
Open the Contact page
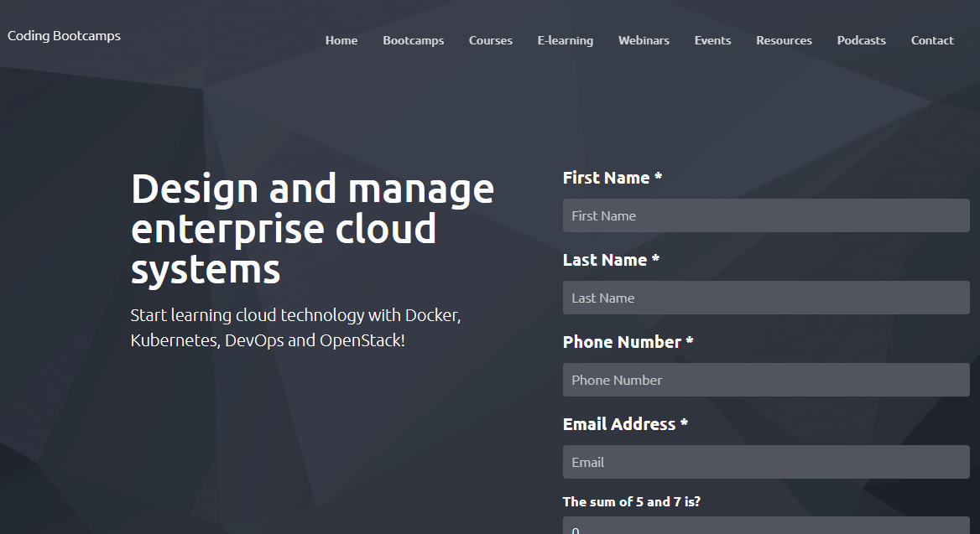click(x=932, y=39)
